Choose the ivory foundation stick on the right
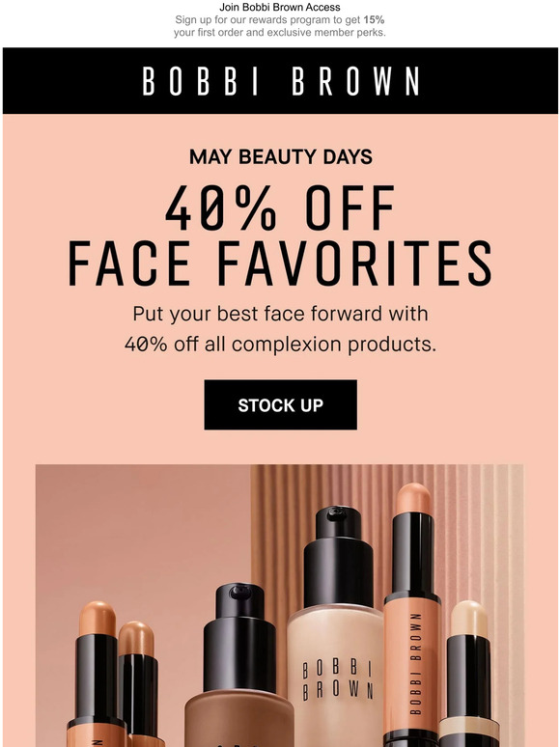Image resolution: width=560 pixels, height=747 pixels. click(x=469, y=674)
